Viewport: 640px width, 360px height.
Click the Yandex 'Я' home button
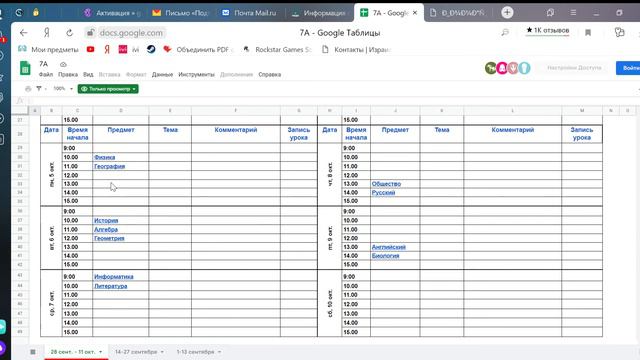tap(47, 33)
